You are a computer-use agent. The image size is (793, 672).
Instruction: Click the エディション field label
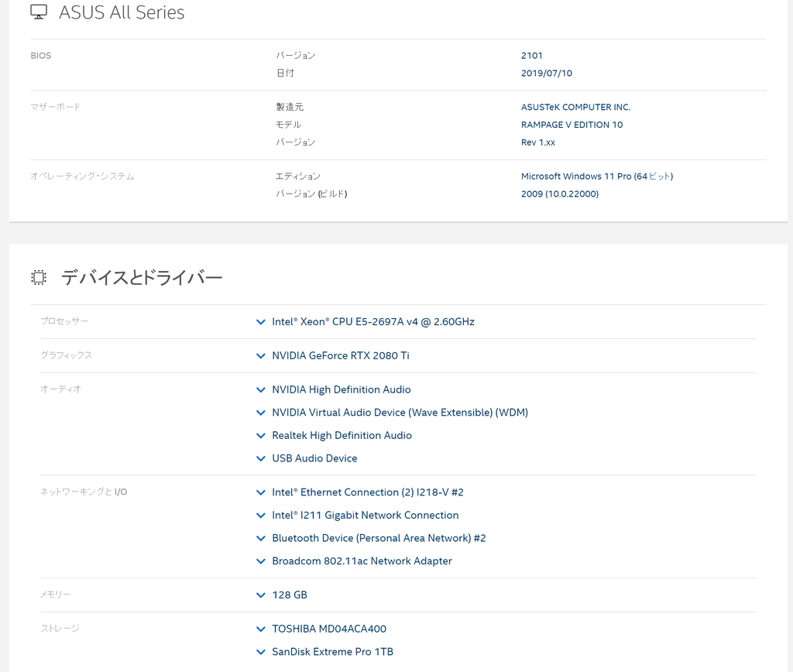(298, 177)
